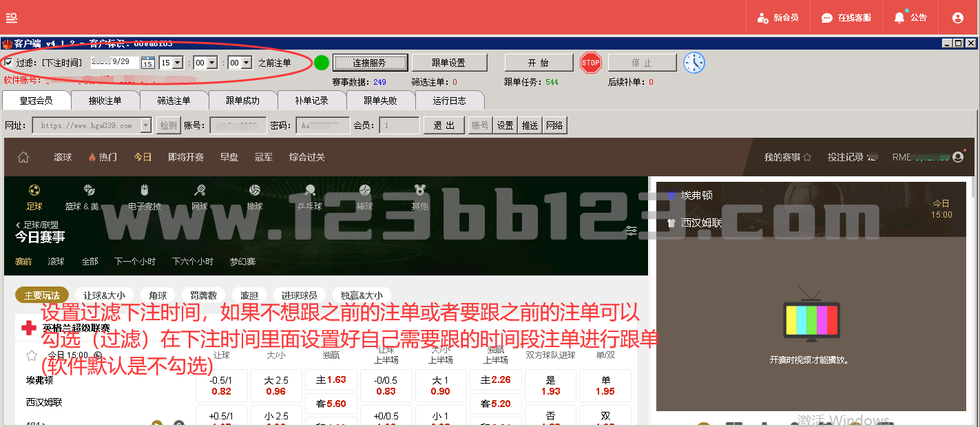Click the 会员 input field

pyautogui.click(x=399, y=125)
